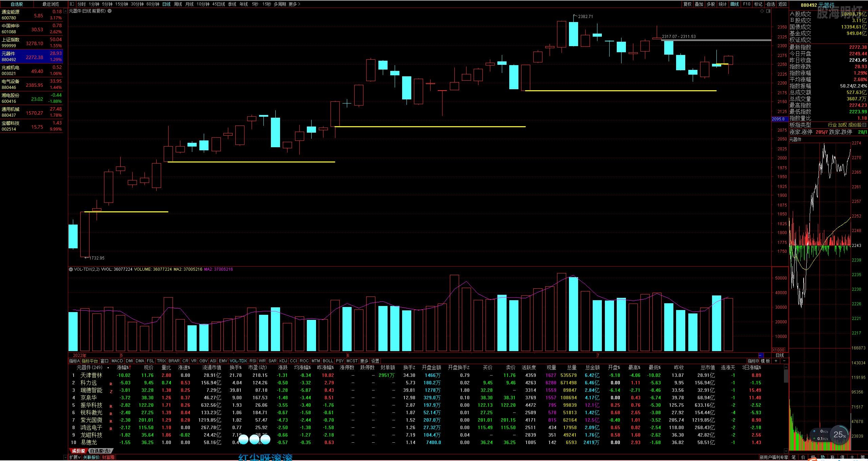This screenshot has height=461, width=868.
Task: Select the RSI indicator
Action: click(x=253, y=361)
